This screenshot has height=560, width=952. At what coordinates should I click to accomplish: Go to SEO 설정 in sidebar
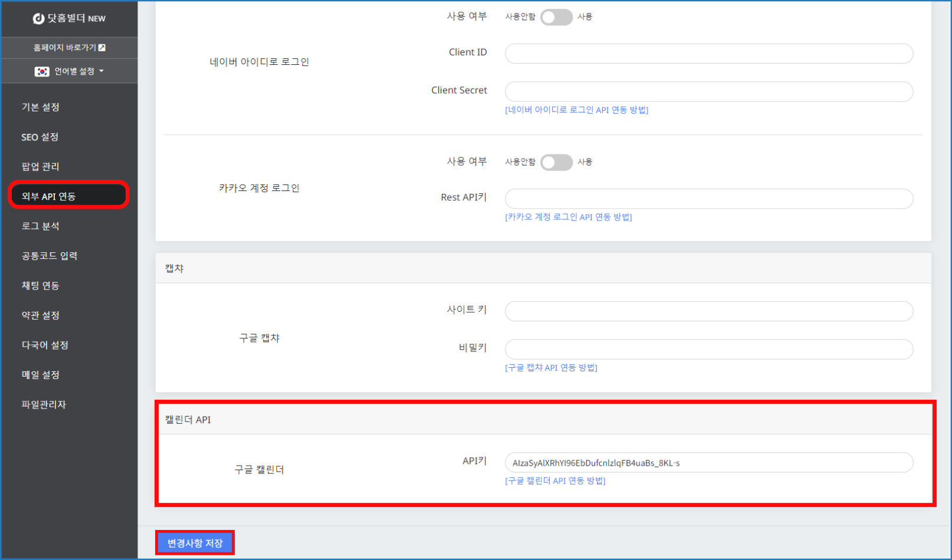tap(40, 137)
